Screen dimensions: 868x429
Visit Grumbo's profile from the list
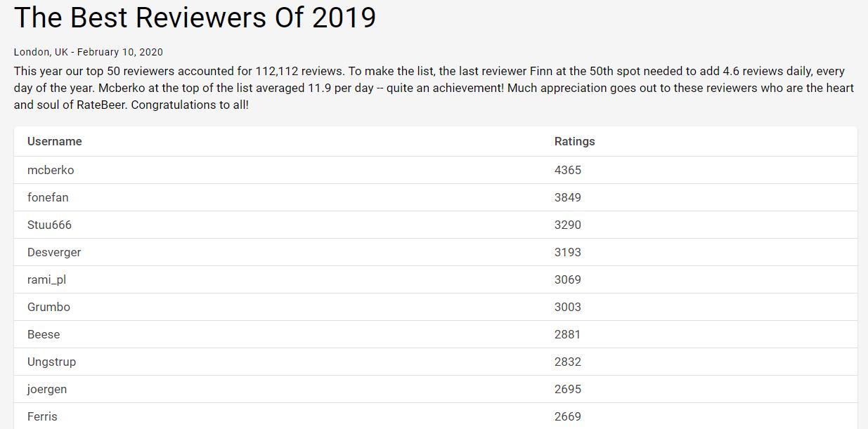48,307
